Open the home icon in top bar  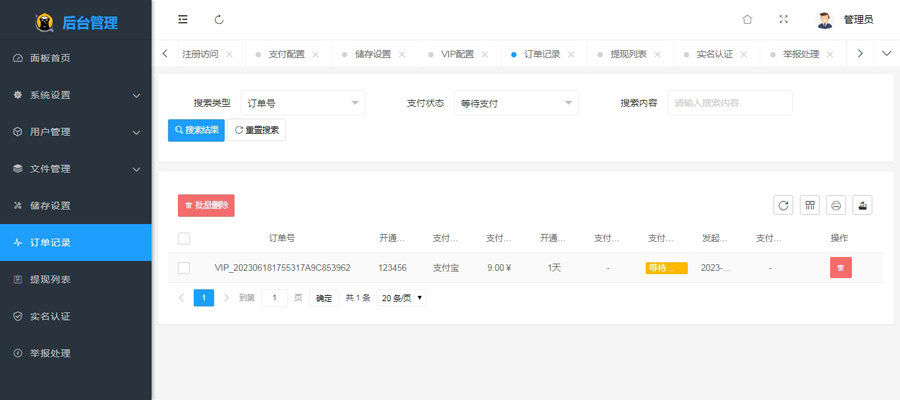[747, 20]
